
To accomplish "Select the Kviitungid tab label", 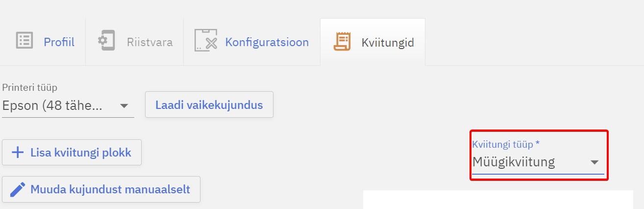I will [388, 43].
